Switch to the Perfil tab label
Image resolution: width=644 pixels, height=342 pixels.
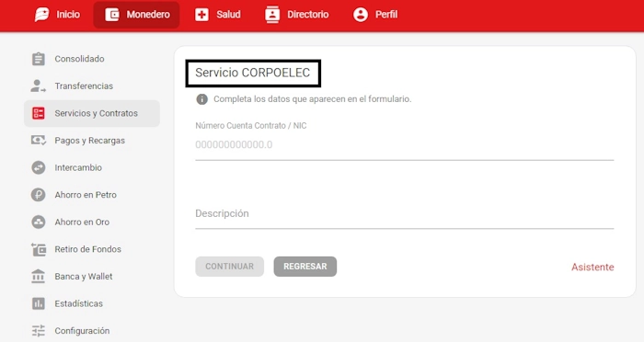(x=386, y=15)
